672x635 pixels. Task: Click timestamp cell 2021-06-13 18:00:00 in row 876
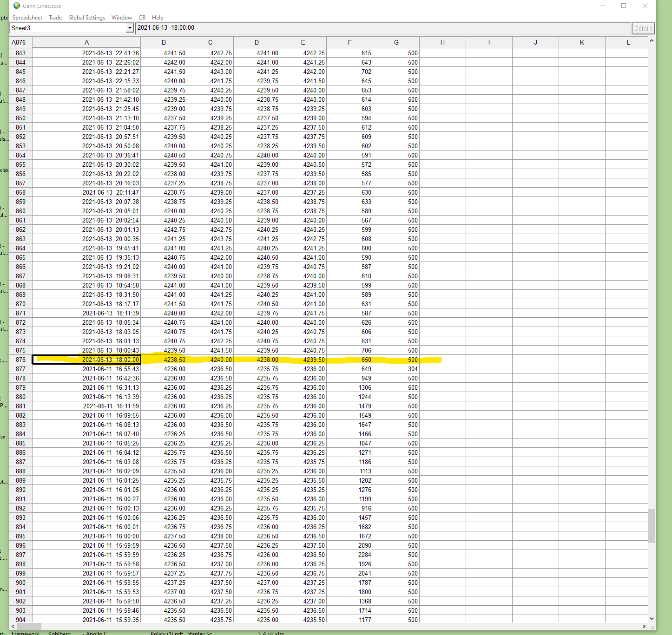point(86,360)
